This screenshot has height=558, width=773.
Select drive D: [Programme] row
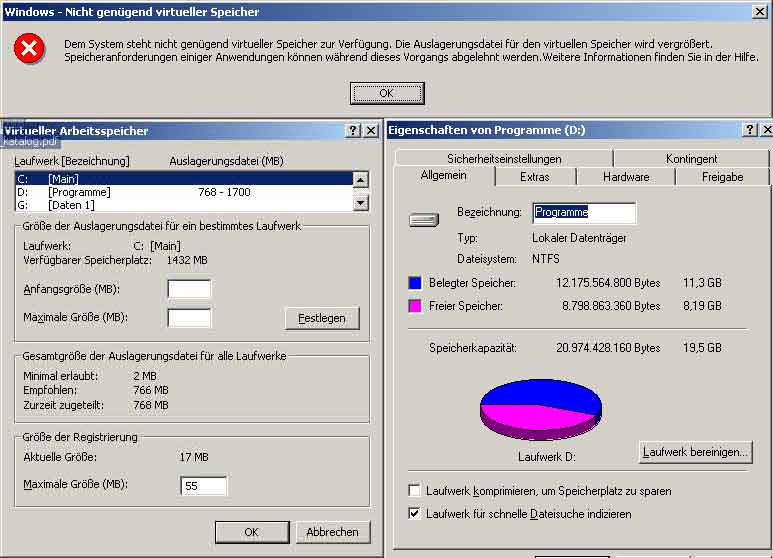pos(184,192)
